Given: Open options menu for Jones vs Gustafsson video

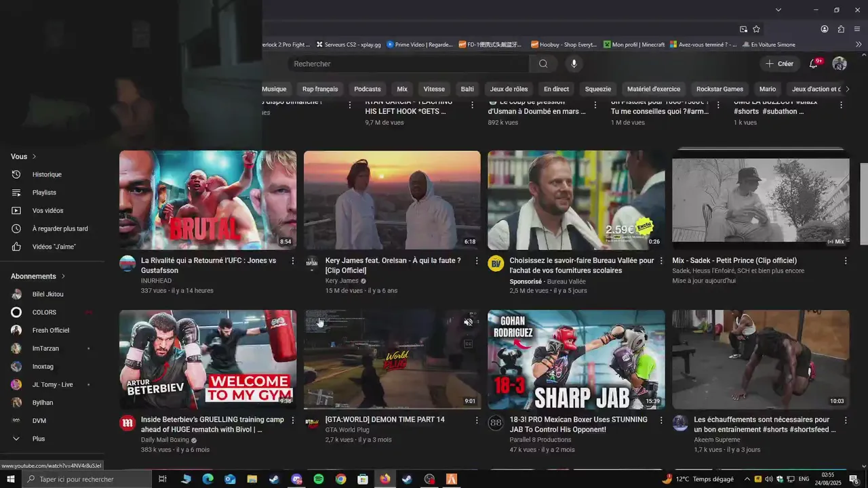Looking at the screenshot, I should [293, 261].
